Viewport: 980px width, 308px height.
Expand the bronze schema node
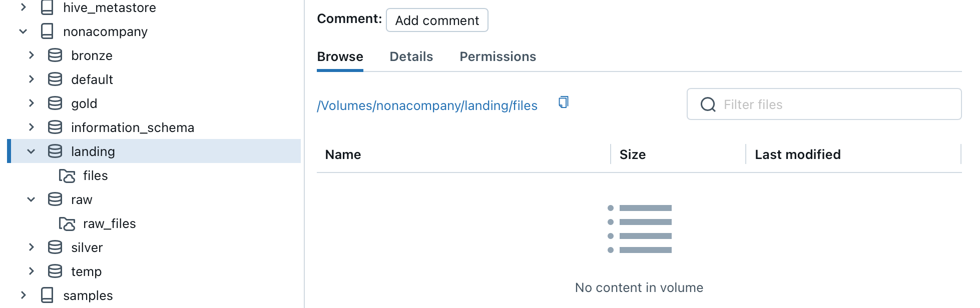(x=31, y=55)
